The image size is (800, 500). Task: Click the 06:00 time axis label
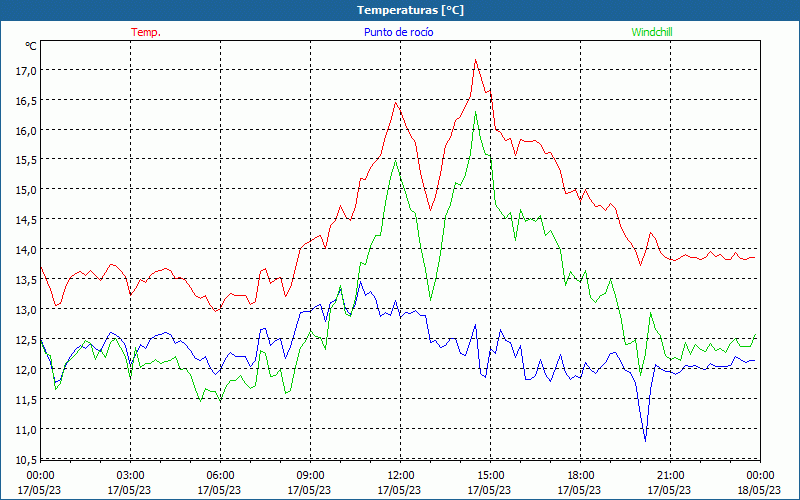[220, 475]
